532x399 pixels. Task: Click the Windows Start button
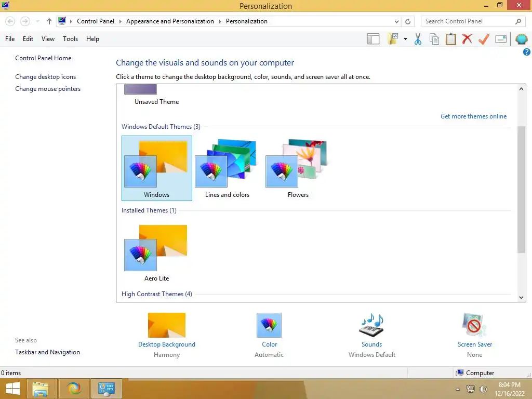click(13, 389)
